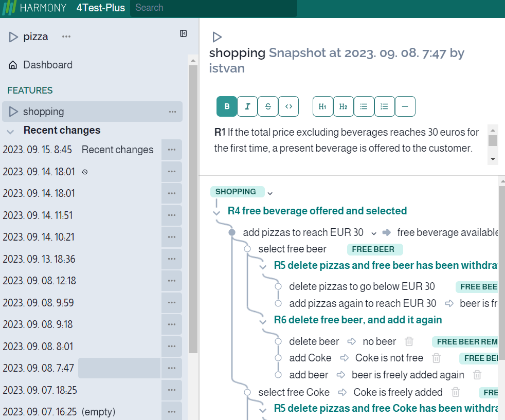Open snapshot 2023. 09. 08. 12:18
This screenshot has height=420, width=505.
tap(39, 281)
